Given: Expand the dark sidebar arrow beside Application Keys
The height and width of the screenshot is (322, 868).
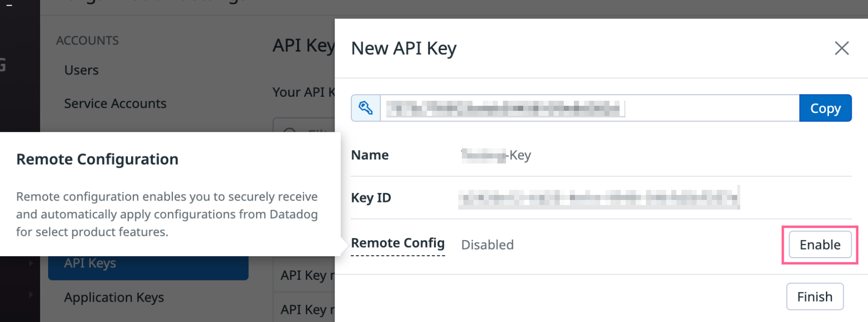Looking at the screenshot, I should click(x=30, y=295).
